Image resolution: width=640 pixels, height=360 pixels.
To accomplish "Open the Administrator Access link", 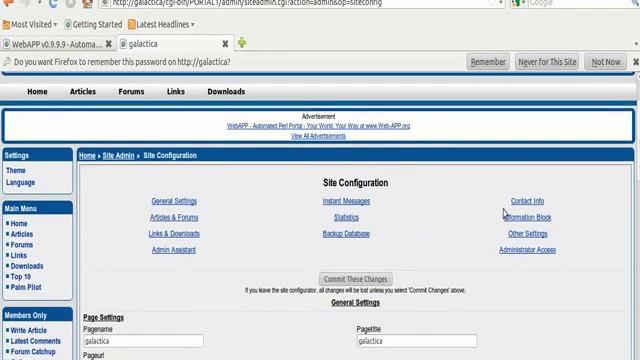I will [x=527, y=250].
